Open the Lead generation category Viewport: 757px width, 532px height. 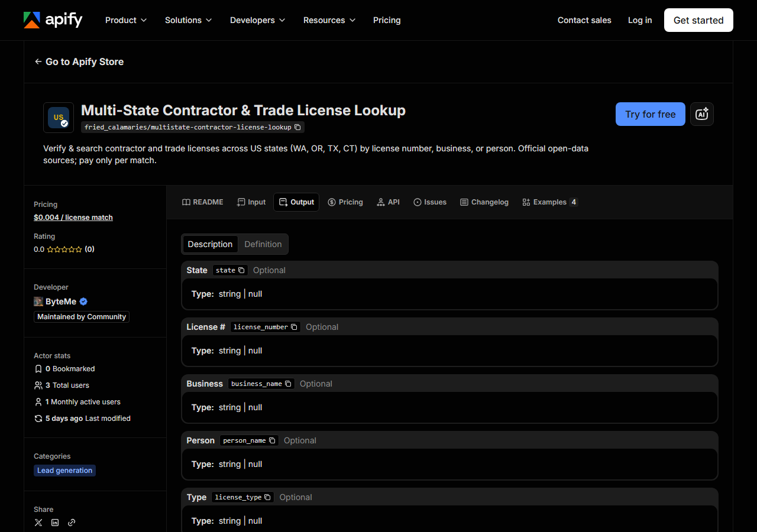click(x=65, y=471)
